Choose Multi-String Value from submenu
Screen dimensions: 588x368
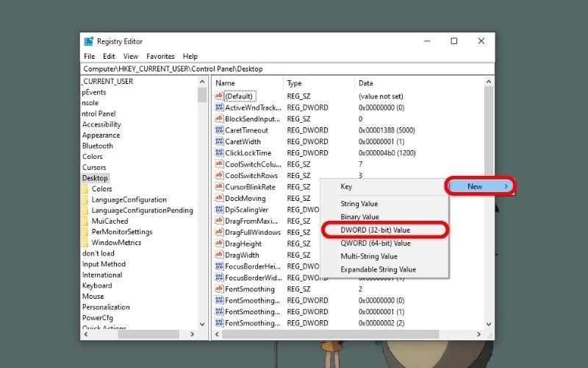384,256
